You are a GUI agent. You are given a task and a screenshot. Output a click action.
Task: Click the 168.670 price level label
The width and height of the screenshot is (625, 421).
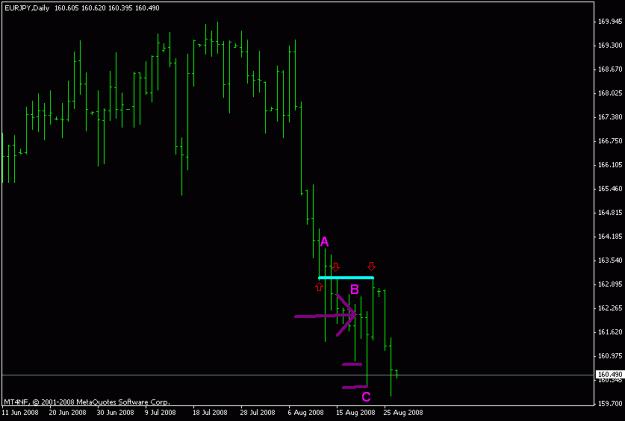tap(610, 69)
